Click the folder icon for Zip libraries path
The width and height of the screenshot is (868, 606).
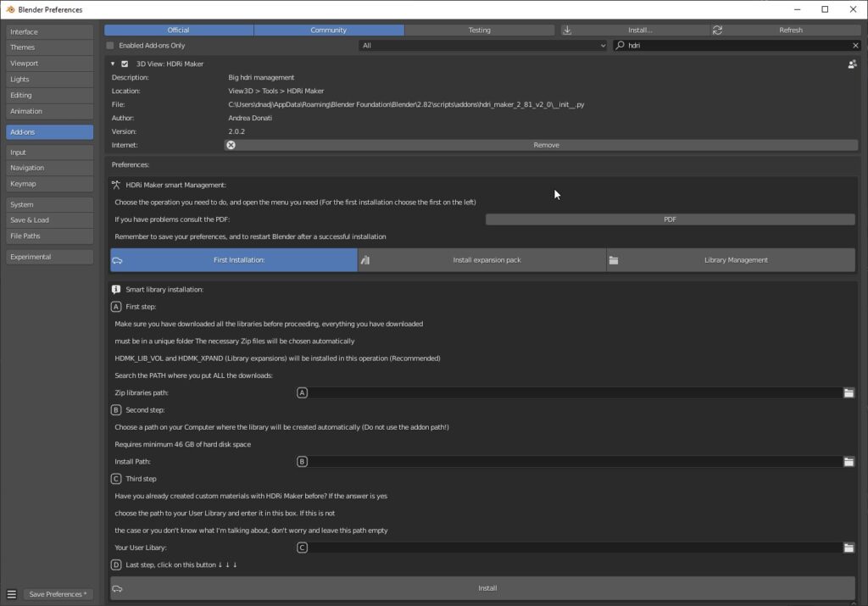point(849,393)
